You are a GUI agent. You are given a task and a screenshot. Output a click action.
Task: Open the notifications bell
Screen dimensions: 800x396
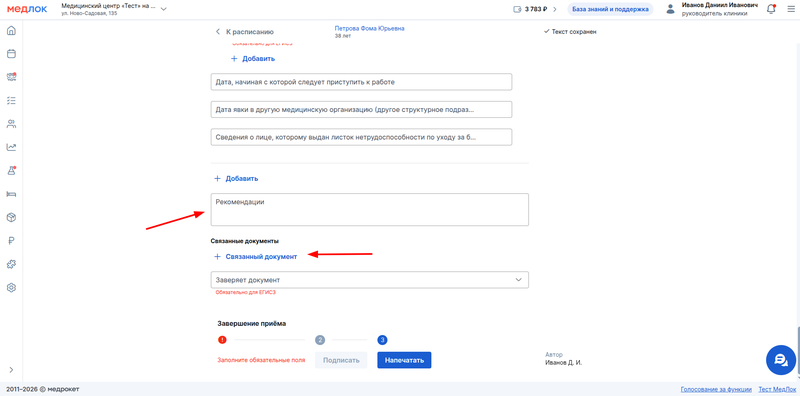click(x=771, y=9)
